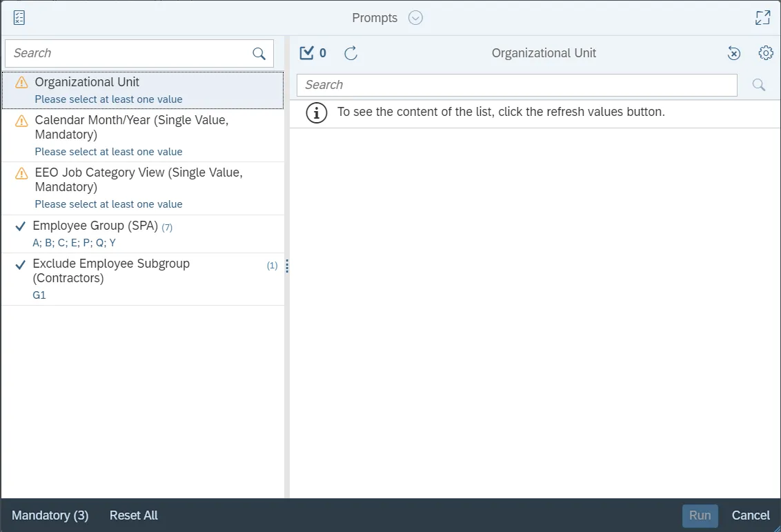Select the Organizational Unit prompt
This screenshot has height=532, width=781.
(143, 90)
